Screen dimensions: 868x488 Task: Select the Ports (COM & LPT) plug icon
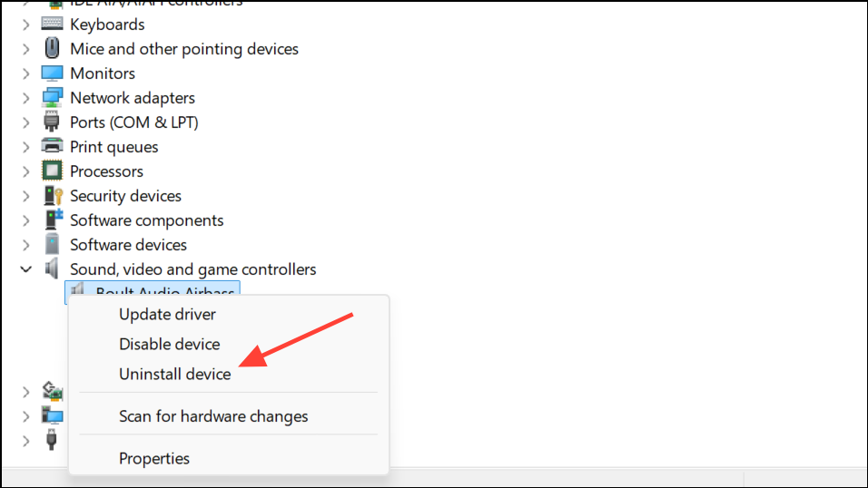[x=52, y=122]
